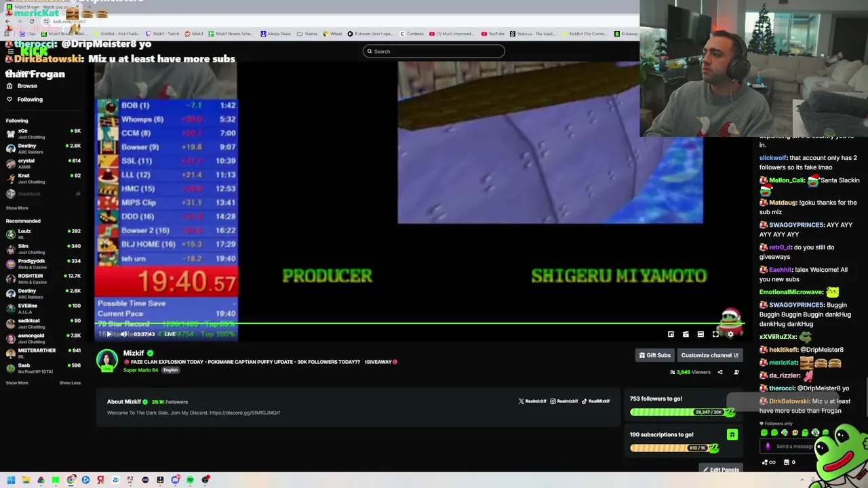The image size is (868, 488).
Task: Click the video seek progress bar
Action: point(419,324)
